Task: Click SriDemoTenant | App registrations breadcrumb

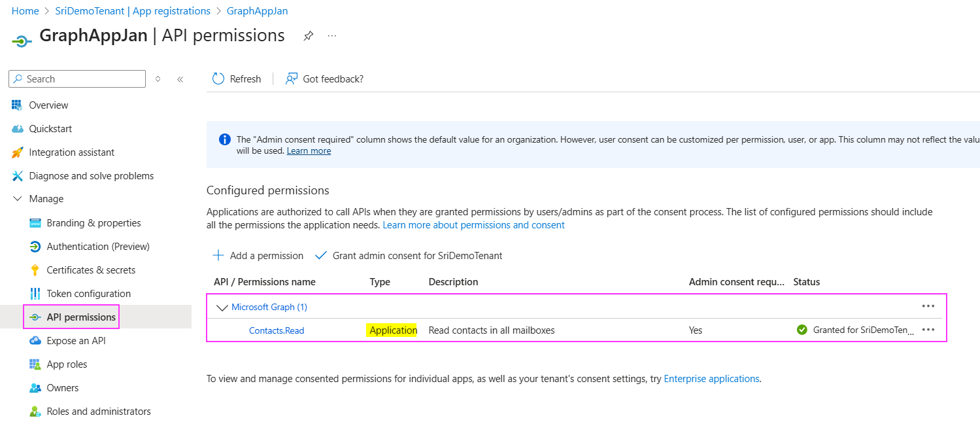Action: click(x=133, y=11)
